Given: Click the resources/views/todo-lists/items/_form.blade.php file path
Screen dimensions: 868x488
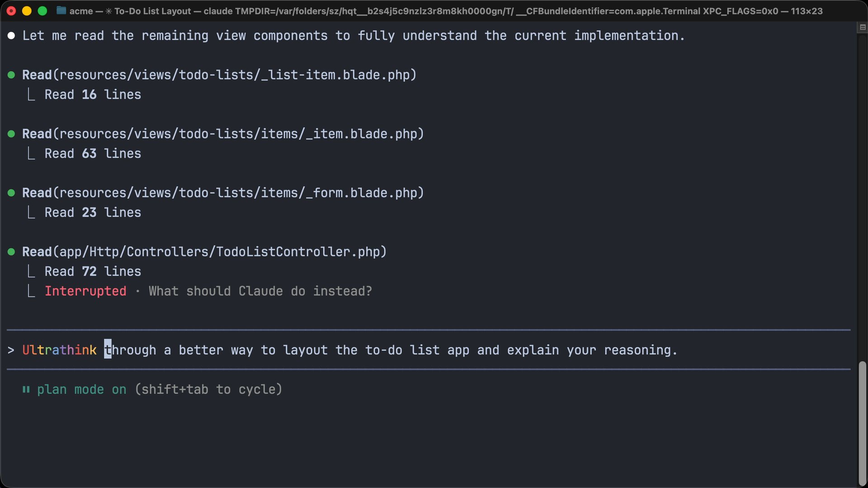Looking at the screenshot, I should tap(241, 193).
